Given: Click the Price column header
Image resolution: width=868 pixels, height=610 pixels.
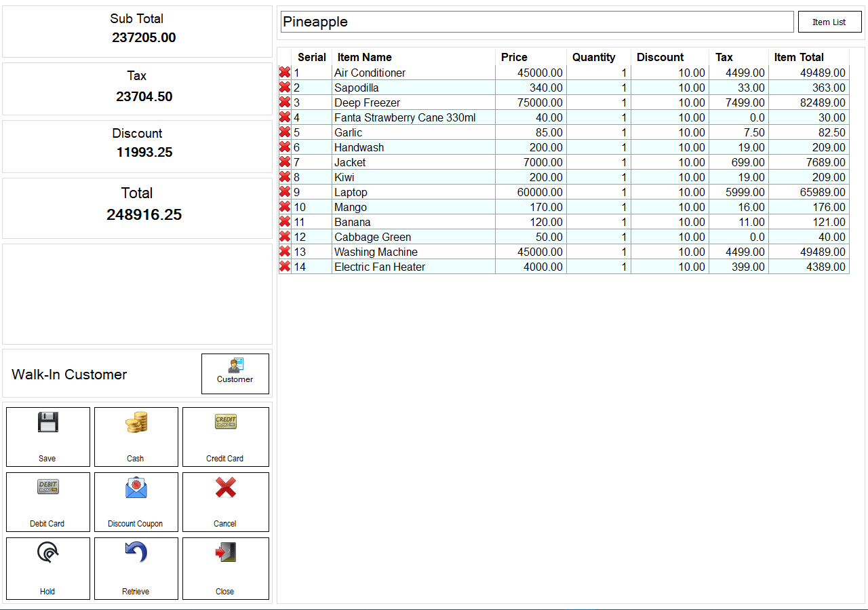Looking at the screenshot, I should pos(531,57).
